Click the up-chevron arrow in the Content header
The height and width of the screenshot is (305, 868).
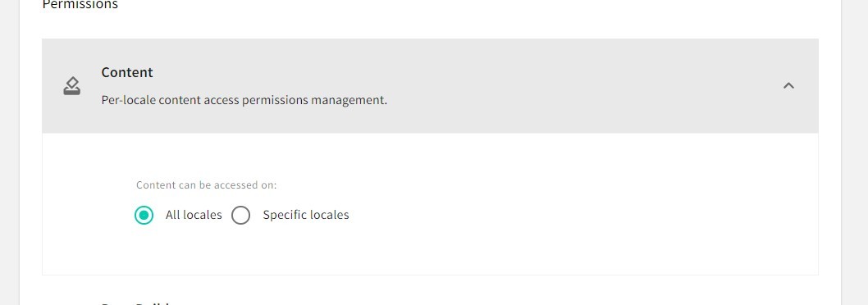(x=789, y=86)
